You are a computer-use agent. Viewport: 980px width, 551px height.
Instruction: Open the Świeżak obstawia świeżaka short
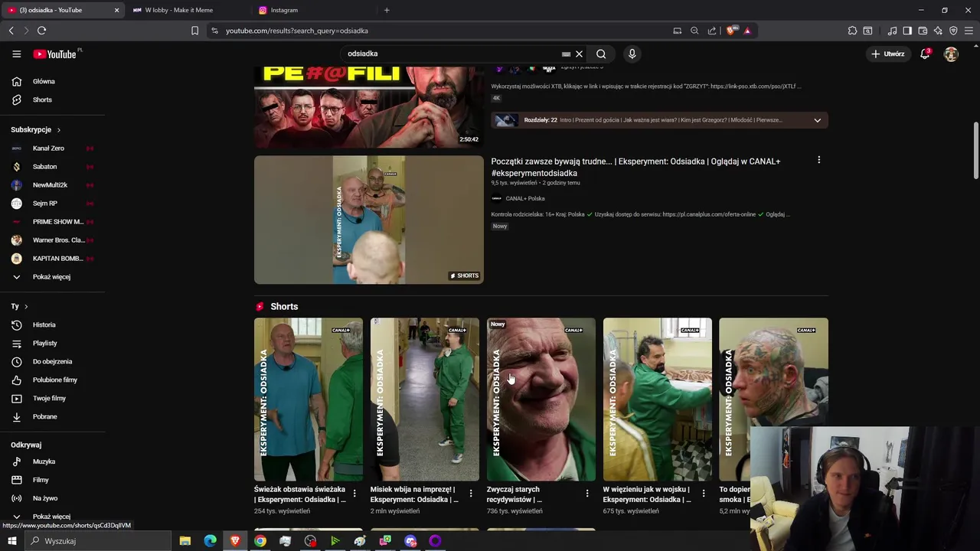pos(309,399)
